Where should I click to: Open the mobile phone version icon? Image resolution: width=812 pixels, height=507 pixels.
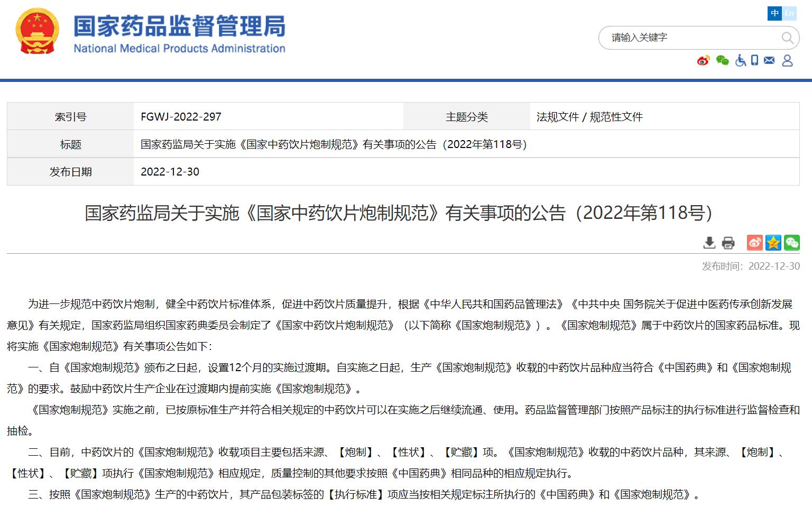point(754,61)
